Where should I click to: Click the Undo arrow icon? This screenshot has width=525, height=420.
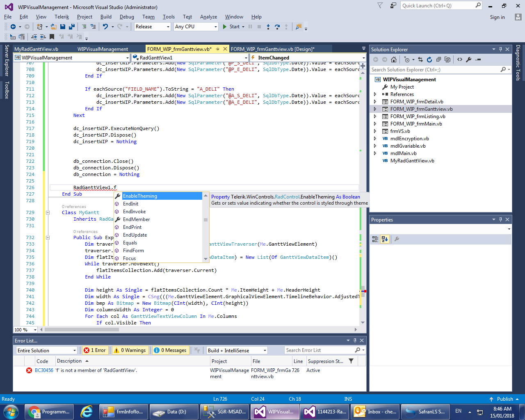coord(105,27)
